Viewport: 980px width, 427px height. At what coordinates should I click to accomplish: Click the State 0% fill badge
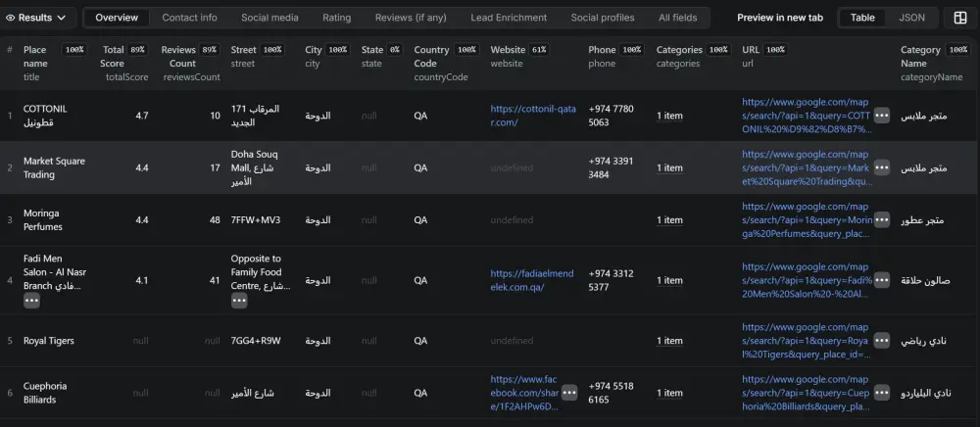394,49
